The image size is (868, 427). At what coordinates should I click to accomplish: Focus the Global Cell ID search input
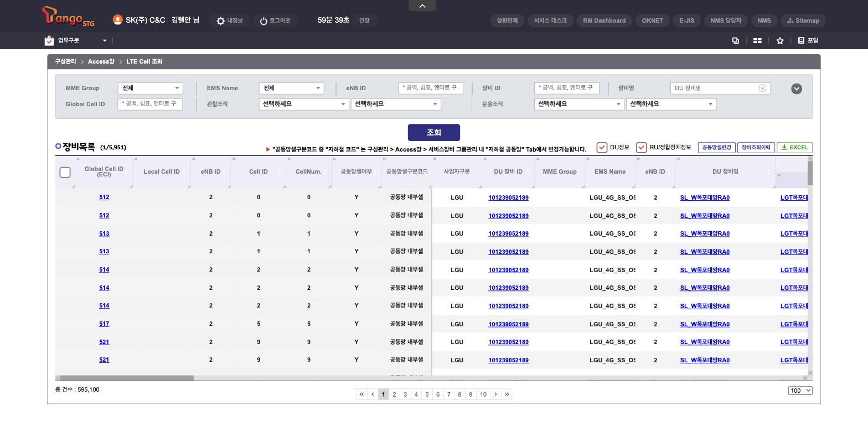150,104
